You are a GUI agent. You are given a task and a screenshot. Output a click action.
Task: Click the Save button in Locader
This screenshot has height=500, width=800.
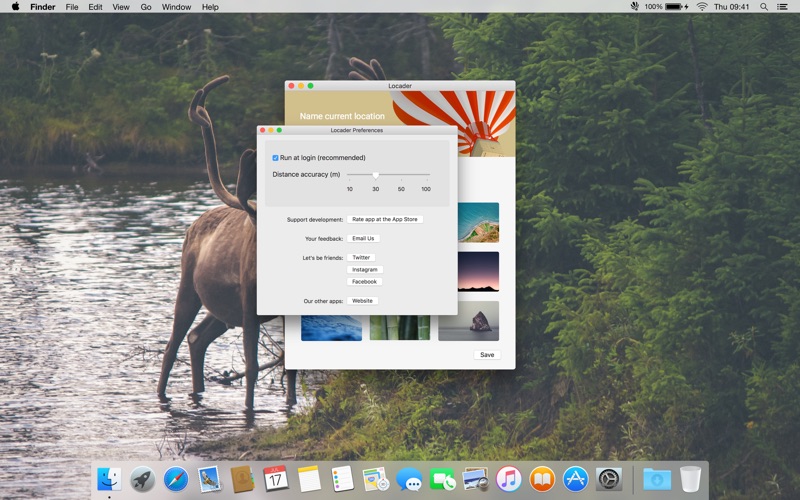(487, 355)
